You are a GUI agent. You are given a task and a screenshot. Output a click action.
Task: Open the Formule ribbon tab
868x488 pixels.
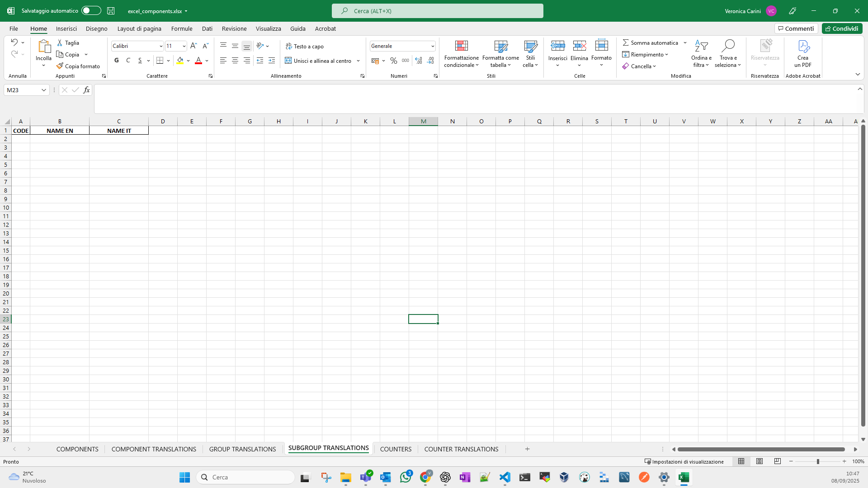182,28
